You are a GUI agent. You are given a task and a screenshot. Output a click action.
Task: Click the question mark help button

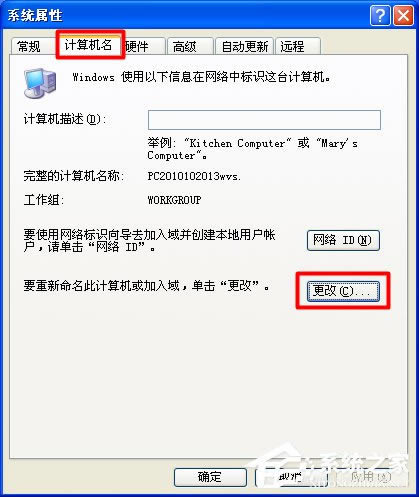(x=380, y=15)
